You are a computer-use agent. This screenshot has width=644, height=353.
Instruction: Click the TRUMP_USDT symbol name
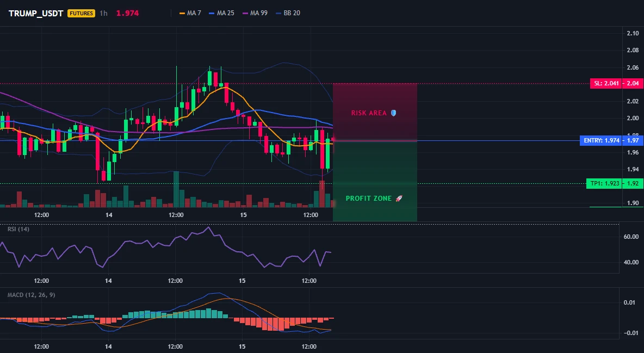(36, 13)
